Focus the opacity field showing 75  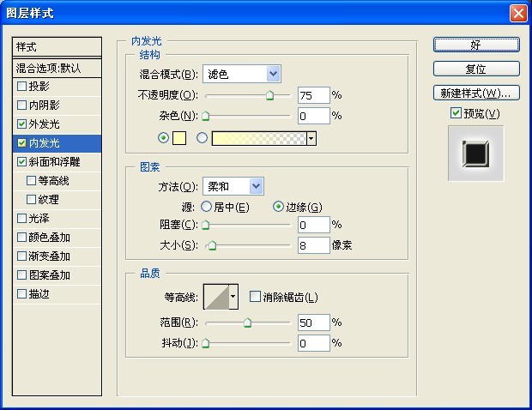[x=314, y=95]
